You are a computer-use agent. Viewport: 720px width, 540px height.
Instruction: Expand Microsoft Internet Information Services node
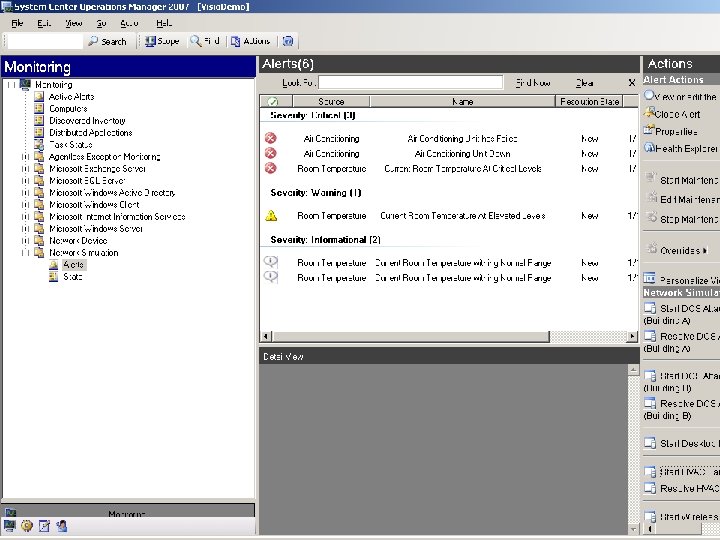pos(25,216)
